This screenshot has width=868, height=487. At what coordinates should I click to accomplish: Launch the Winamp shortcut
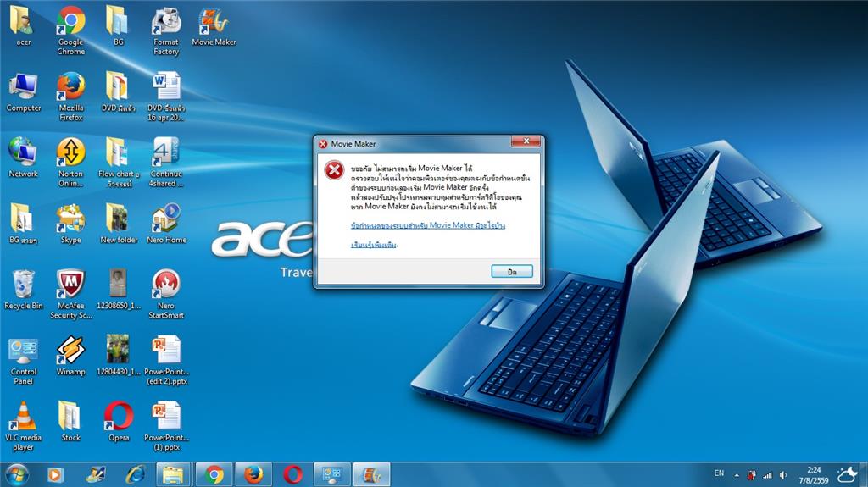(71, 355)
